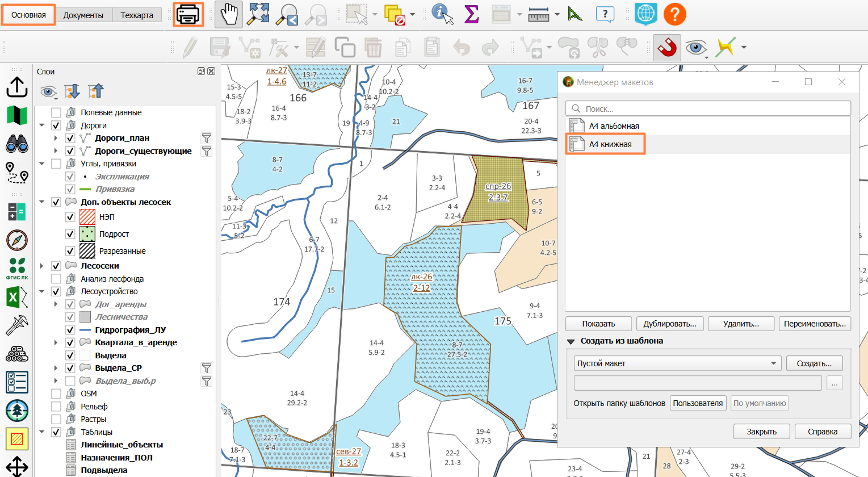The width and height of the screenshot is (868, 477).
Task: Click the caliper measuring tool icon
Action: [x=17, y=325]
